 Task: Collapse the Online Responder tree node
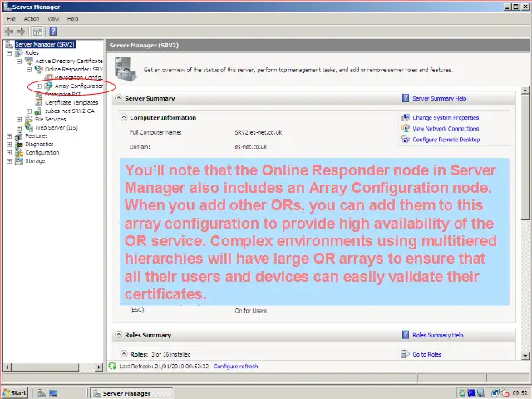tap(29, 70)
